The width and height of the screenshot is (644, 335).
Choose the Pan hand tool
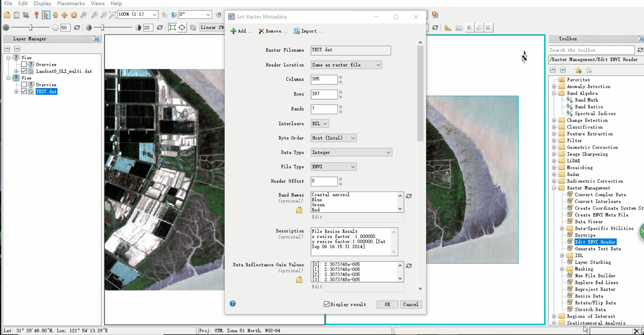pos(55,15)
